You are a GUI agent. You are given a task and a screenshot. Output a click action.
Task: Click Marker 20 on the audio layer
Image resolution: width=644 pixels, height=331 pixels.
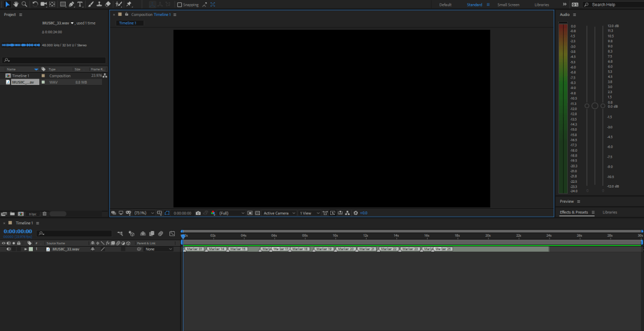pos(346,249)
